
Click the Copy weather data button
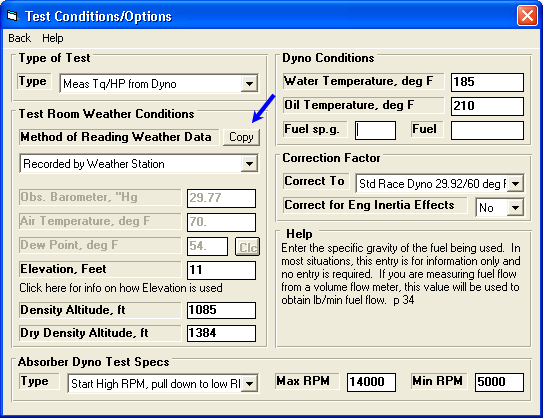tap(241, 137)
